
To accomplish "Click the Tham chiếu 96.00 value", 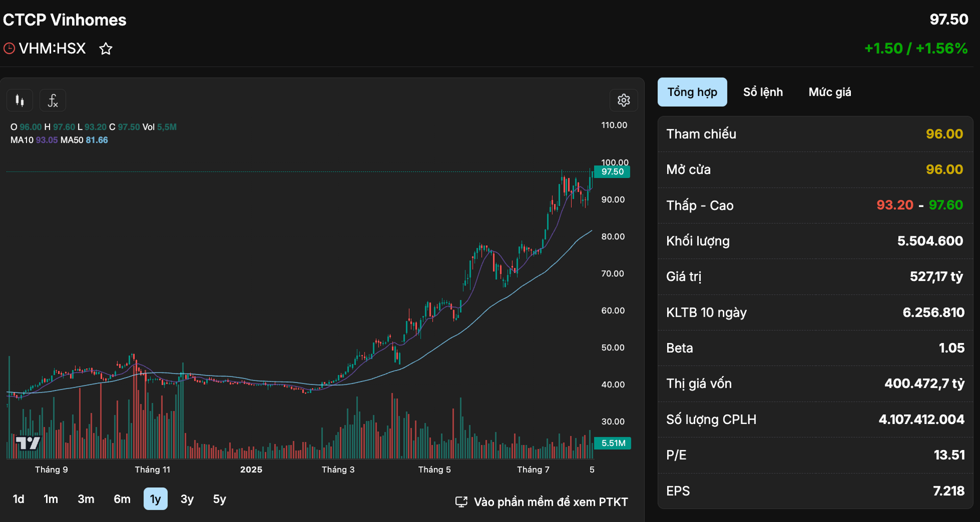I will (x=944, y=134).
